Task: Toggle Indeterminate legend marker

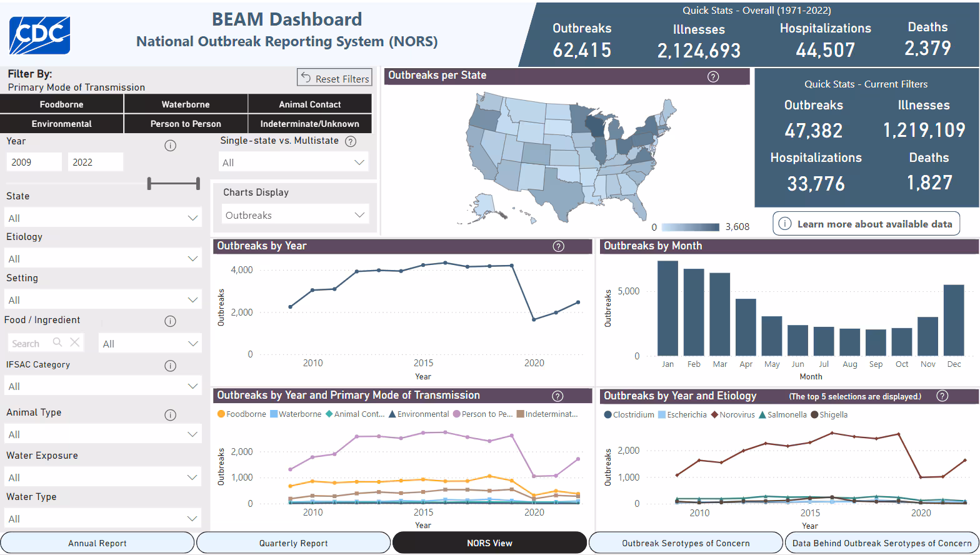Action: [x=520, y=414]
